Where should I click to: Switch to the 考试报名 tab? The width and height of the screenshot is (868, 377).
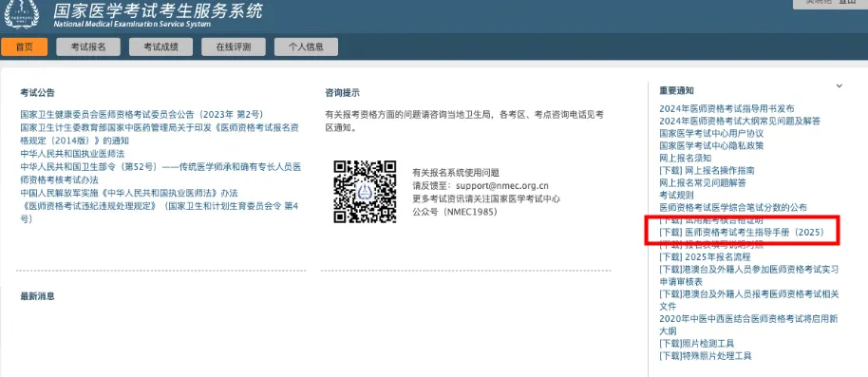tap(88, 47)
